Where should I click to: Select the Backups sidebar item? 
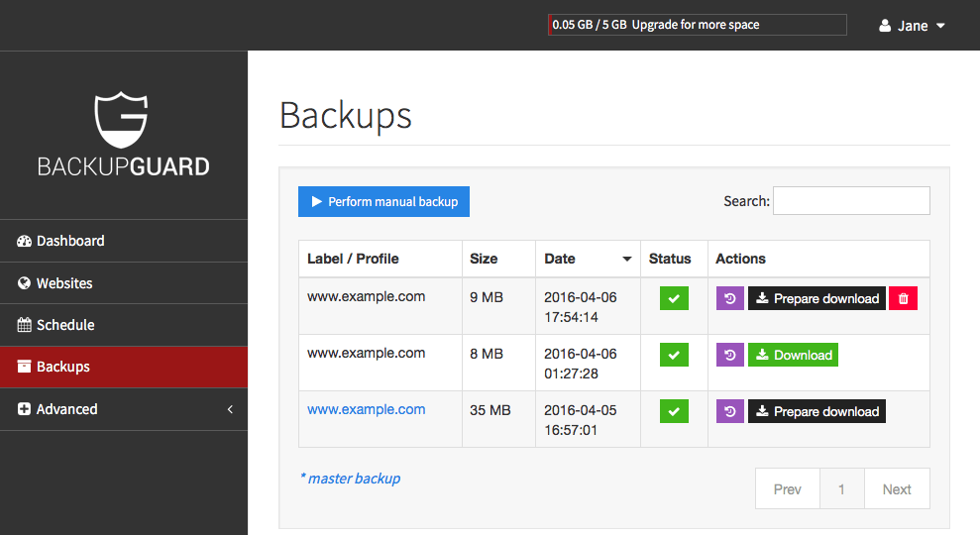124,367
